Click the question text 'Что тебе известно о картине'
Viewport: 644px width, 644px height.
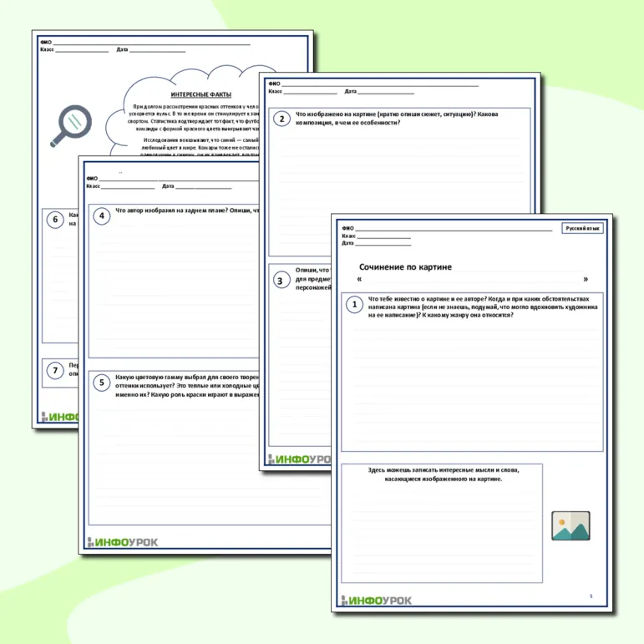coord(483,307)
